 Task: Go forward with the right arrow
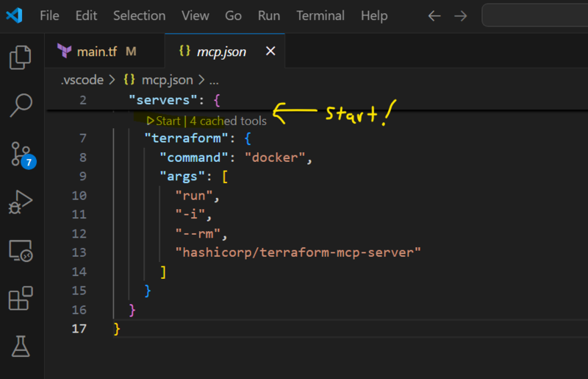click(x=461, y=16)
